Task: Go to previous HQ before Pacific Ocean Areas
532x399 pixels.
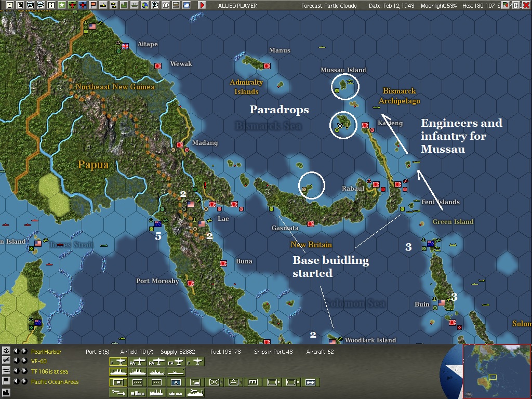Action: pos(16,381)
